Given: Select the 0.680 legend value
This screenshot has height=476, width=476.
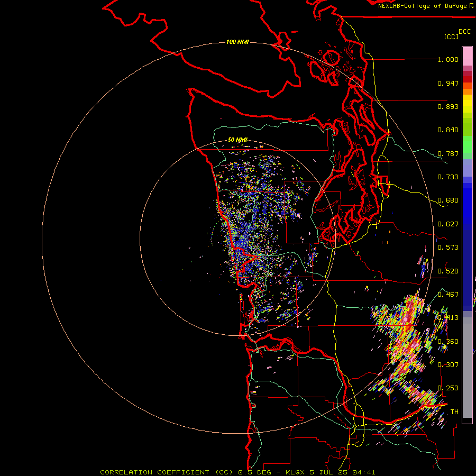Looking at the screenshot, I should tap(448, 200).
